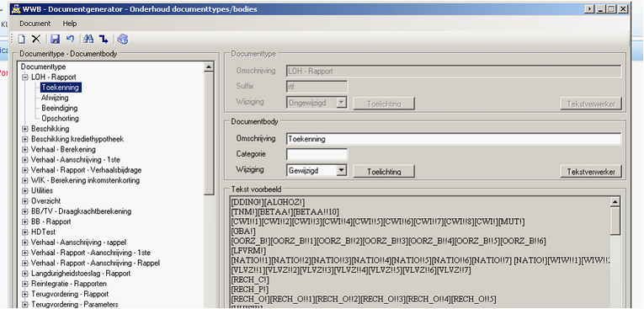Expand the BB - Rapport tree node
The height and width of the screenshot is (309, 644).
25,221
